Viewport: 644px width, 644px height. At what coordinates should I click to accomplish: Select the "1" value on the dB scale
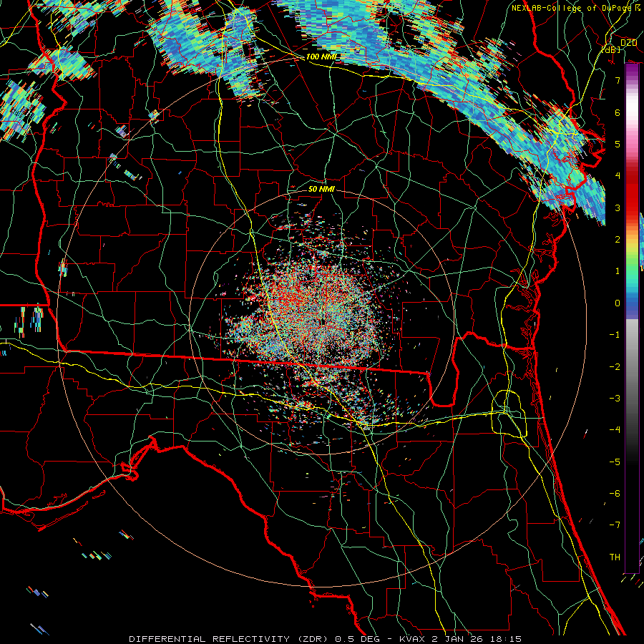pyautogui.click(x=618, y=271)
